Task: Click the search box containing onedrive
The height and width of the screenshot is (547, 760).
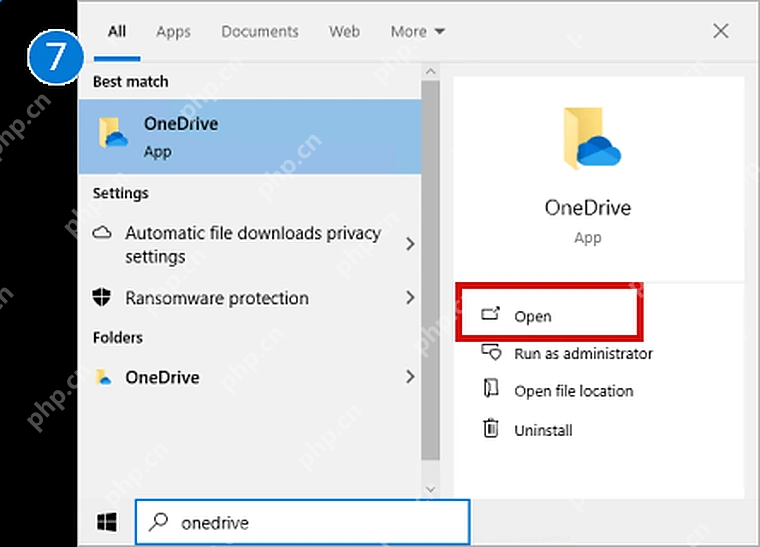Action: 303,522
